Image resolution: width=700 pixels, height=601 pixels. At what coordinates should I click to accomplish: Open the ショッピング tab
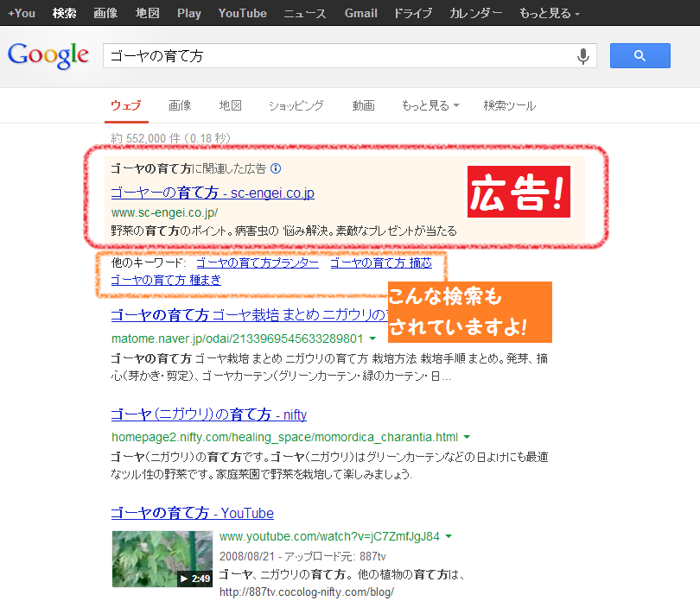pos(296,105)
